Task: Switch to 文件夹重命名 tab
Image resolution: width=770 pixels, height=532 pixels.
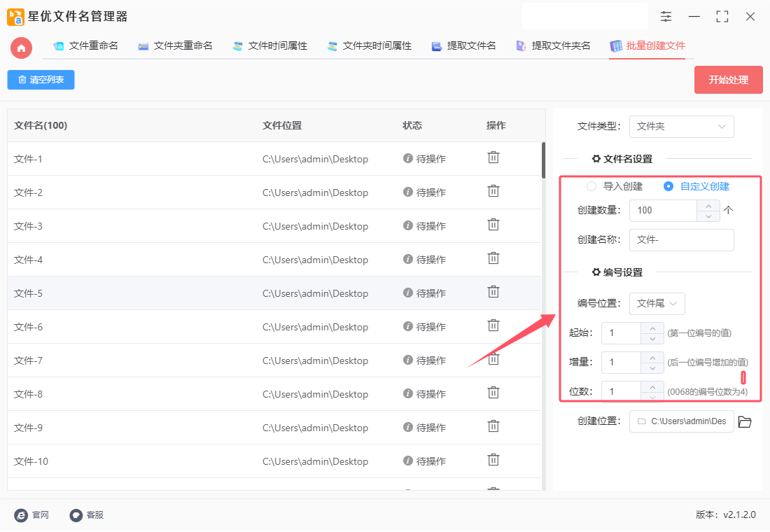Action: tap(175, 45)
